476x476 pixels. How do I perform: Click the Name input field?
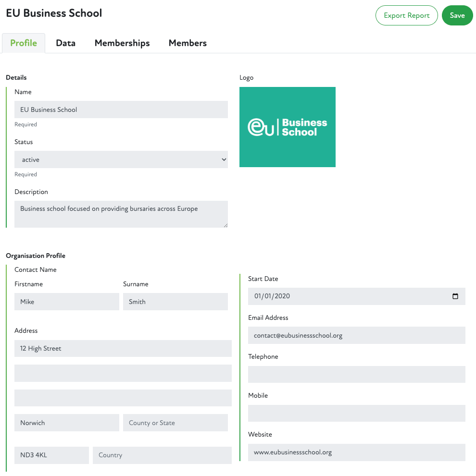pos(121,110)
